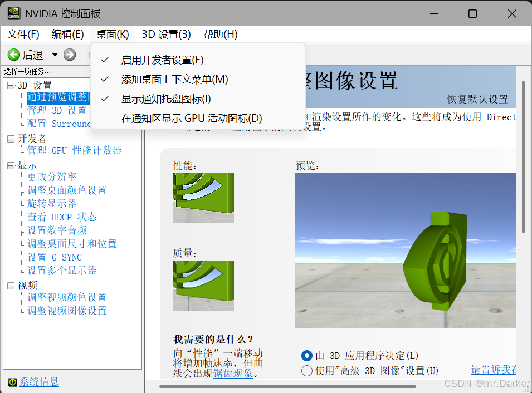Click the vertical scrollbar of settings pane
The image size is (532, 393).
523,156
